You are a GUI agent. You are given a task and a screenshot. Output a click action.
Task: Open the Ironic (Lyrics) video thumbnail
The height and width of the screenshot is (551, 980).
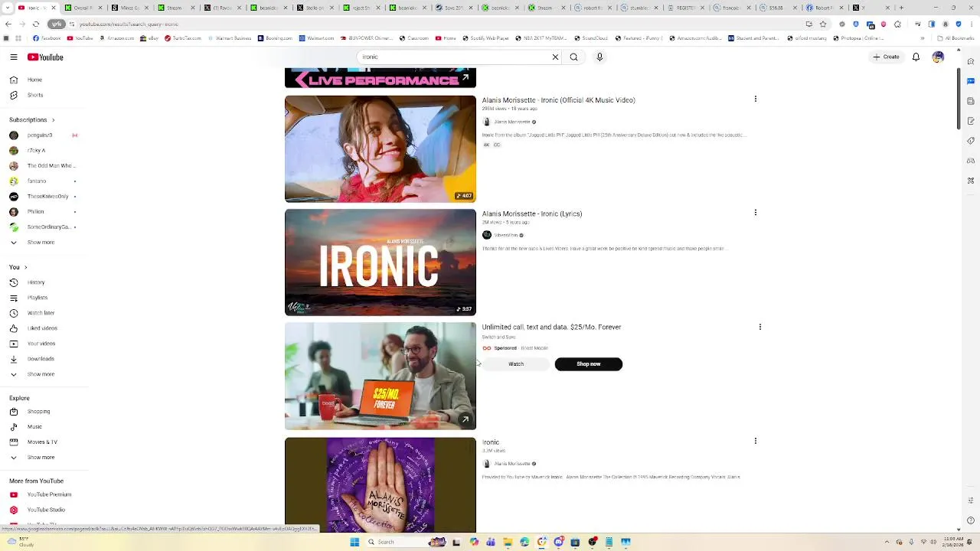[x=381, y=262]
